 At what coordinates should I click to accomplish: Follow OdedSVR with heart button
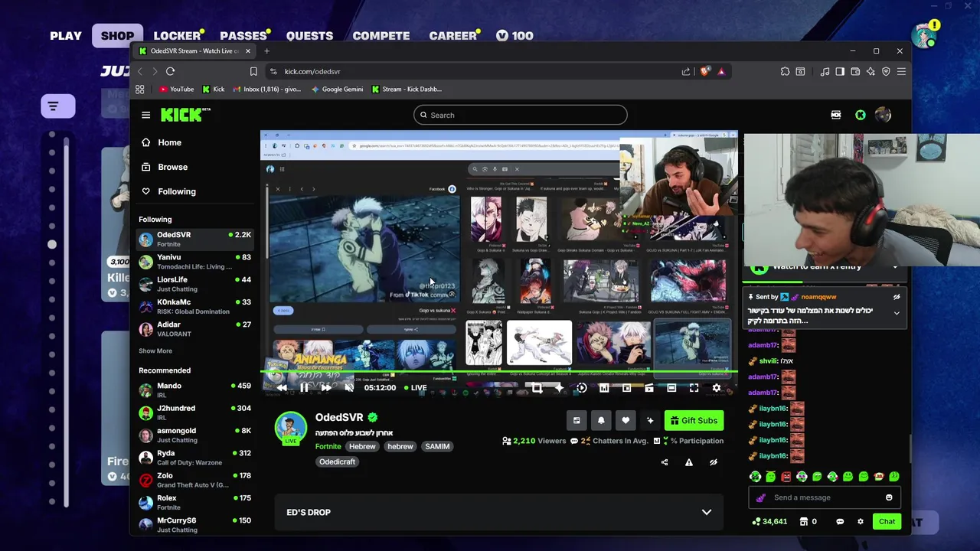626,420
